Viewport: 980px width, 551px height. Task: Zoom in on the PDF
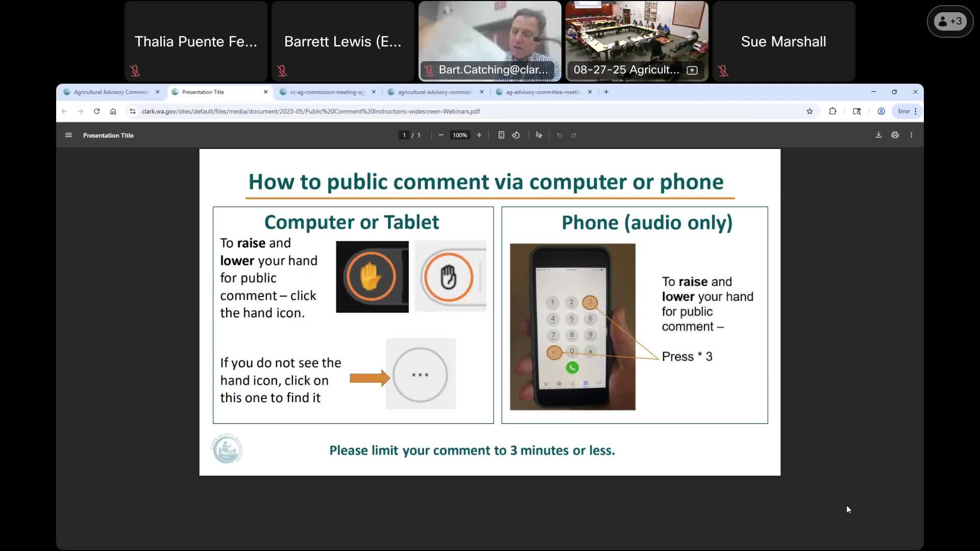[479, 135]
